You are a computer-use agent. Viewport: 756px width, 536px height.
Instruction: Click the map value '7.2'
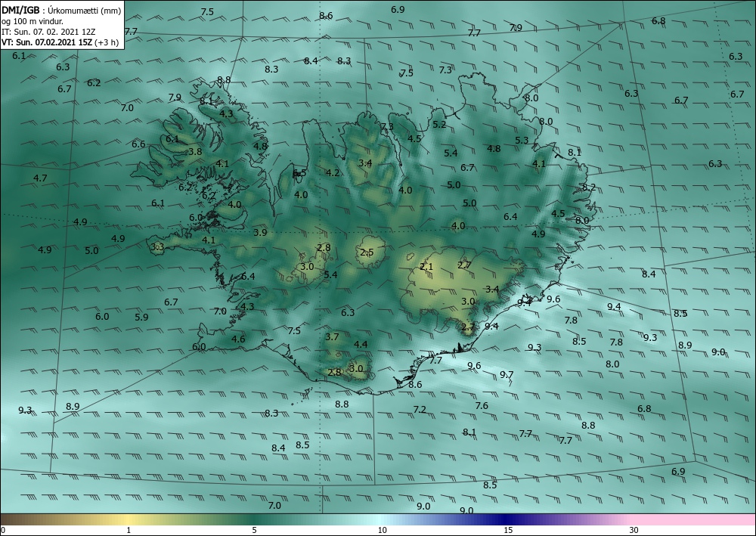coord(420,409)
